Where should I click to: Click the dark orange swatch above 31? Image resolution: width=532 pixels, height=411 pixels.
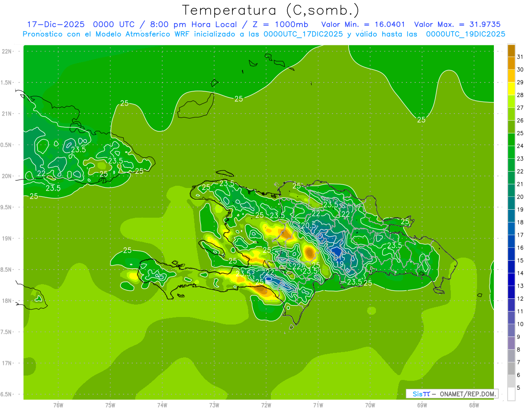pyautogui.click(x=511, y=51)
